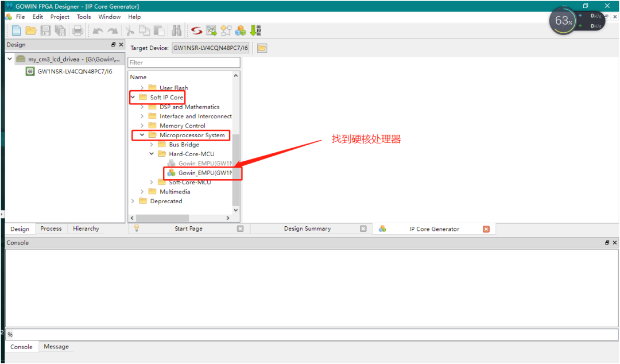The image size is (620, 364).
Task: Close the Design panel
Action: pos(121,45)
